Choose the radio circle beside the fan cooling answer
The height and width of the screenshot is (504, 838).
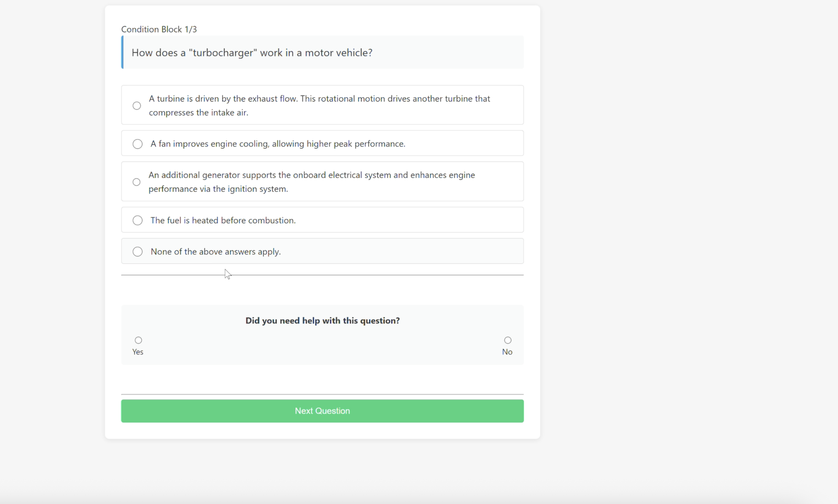[138, 144]
